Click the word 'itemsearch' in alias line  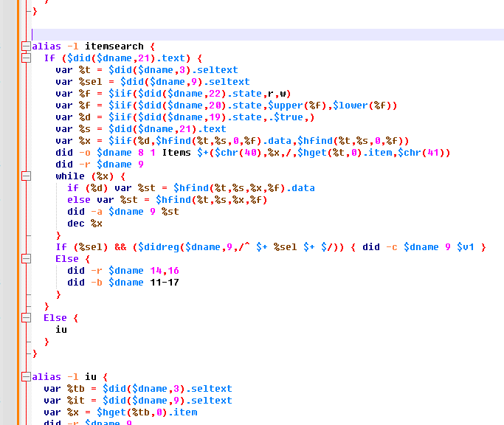tap(114, 46)
